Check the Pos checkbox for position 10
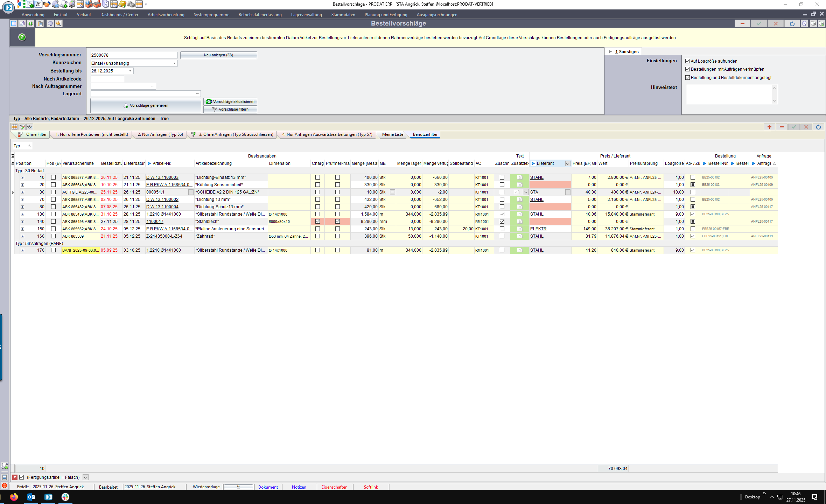Image resolution: width=826 pixels, height=504 pixels. click(x=53, y=177)
